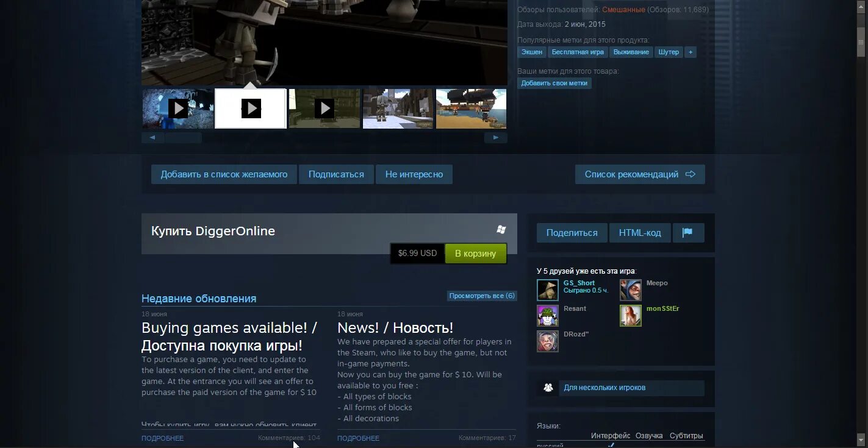Open Смешанные user reviews link

623,10
